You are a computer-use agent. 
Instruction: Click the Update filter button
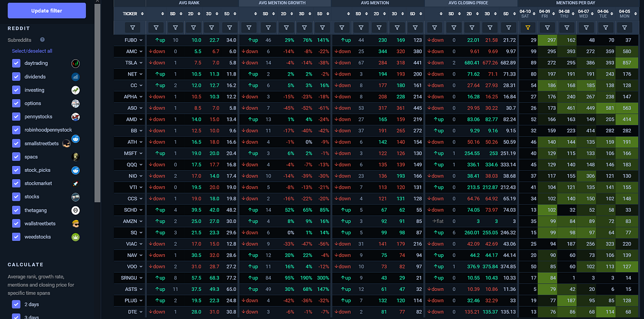coord(47,11)
